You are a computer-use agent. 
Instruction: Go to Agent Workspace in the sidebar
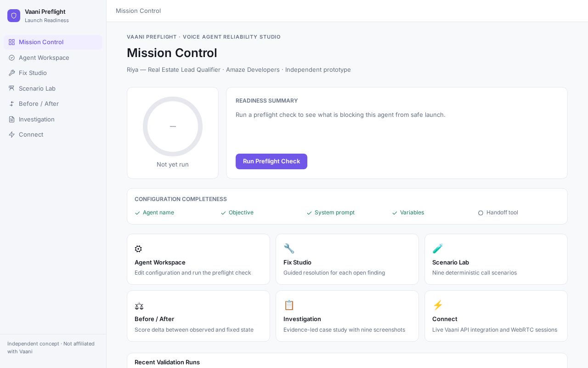coord(53,57)
